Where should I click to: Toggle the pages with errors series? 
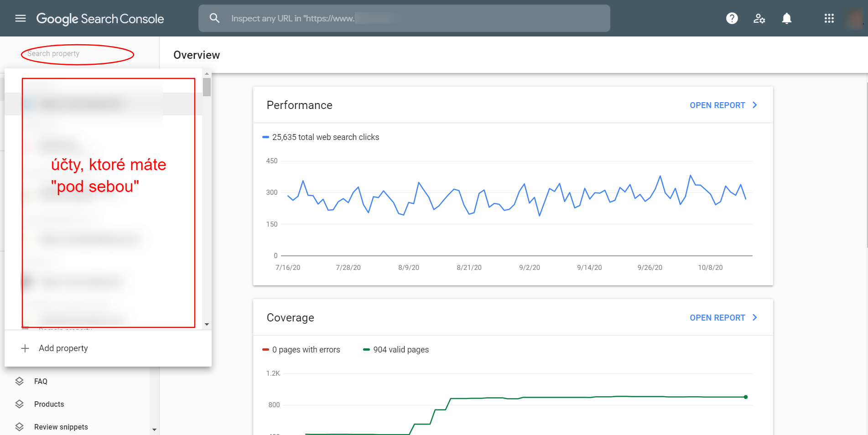(302, 349)
